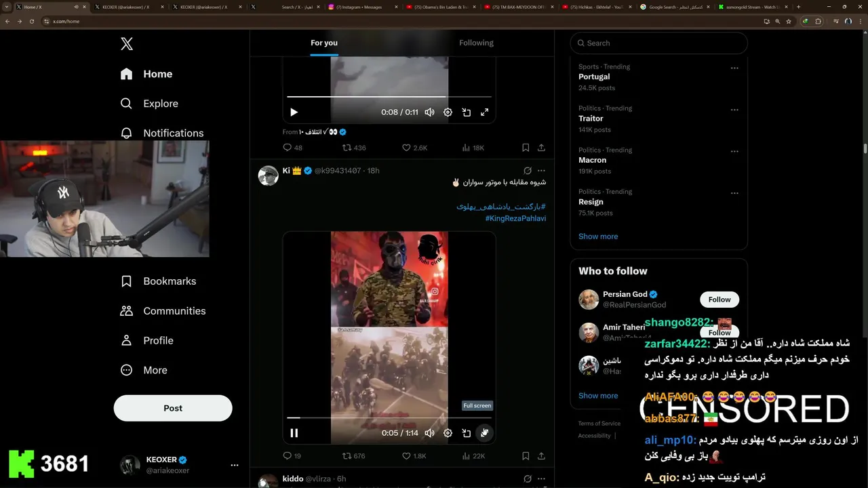
Task: View analytics for the 18K views post
Action: pos(473,148)
